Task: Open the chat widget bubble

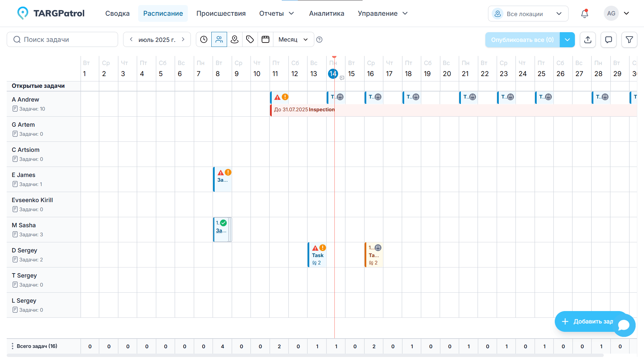Action: (x=624, y=325)
